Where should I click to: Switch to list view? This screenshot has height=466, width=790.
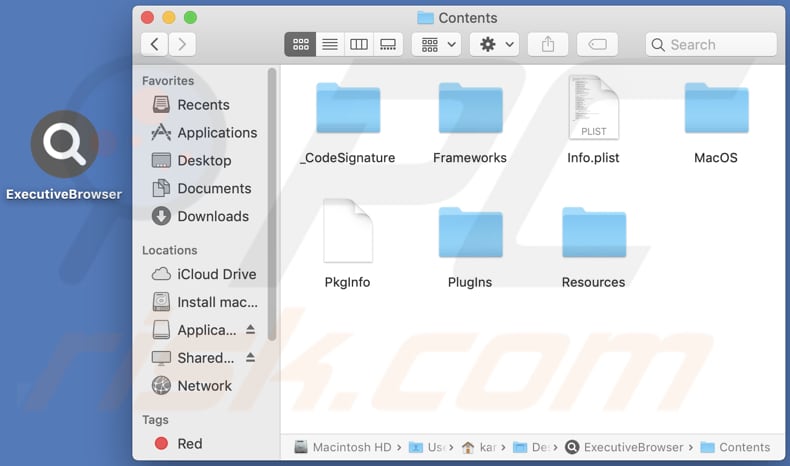(x=330, y=44)
